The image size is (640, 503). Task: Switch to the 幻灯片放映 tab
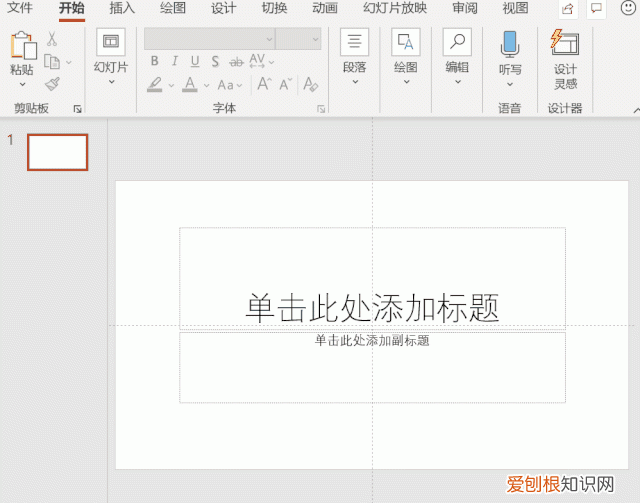395,8
